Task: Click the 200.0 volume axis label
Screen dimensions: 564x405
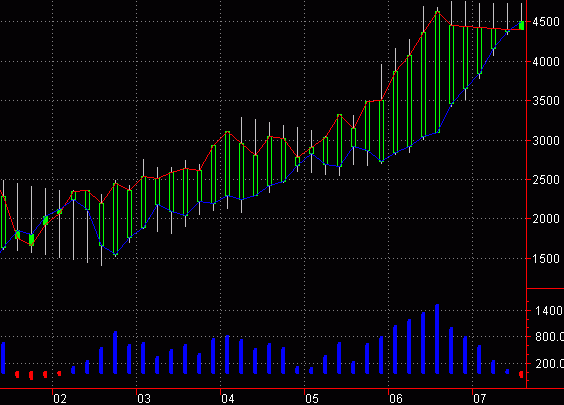Action: (x=549, y=364)
